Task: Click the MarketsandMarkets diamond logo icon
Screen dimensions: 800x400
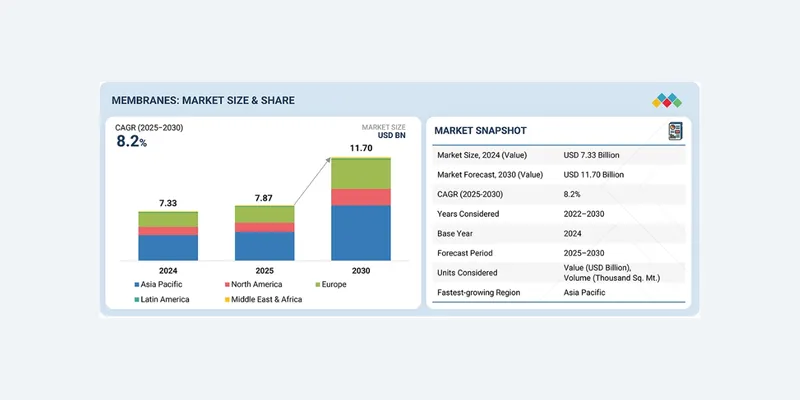Action: point(666,100)
